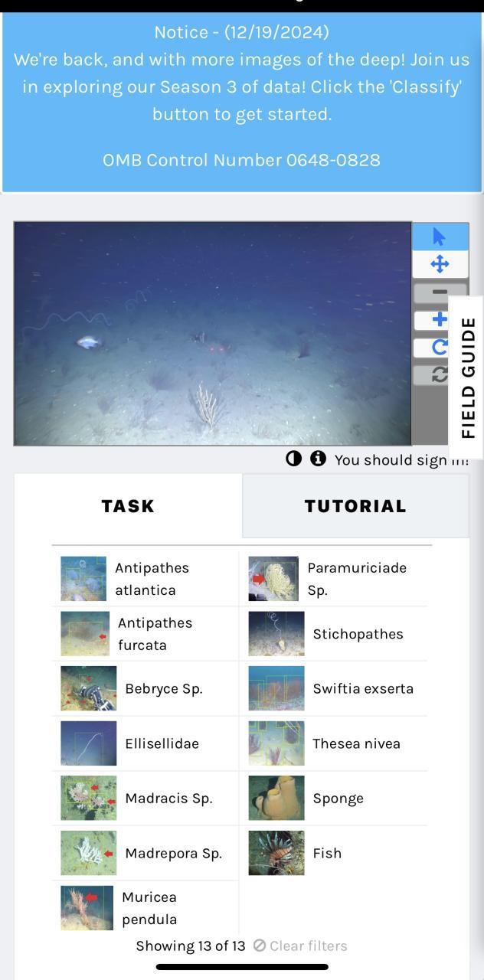Viewport: 484px width, 980px height.
Task: Click the seafloor subject image
Action: pyautogui.click(x=213, y=334)
